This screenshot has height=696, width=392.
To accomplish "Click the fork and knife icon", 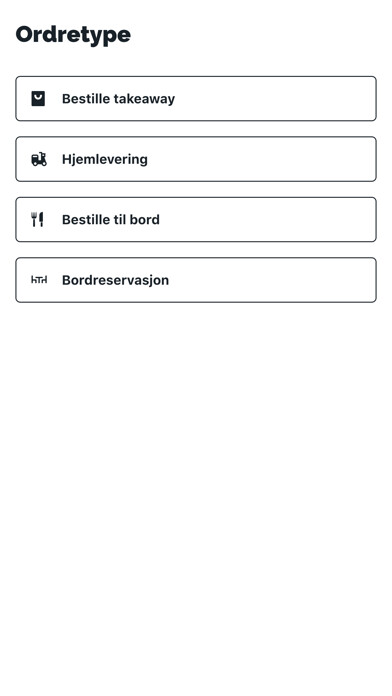I will pyautogui.click(x=38, y=219).
